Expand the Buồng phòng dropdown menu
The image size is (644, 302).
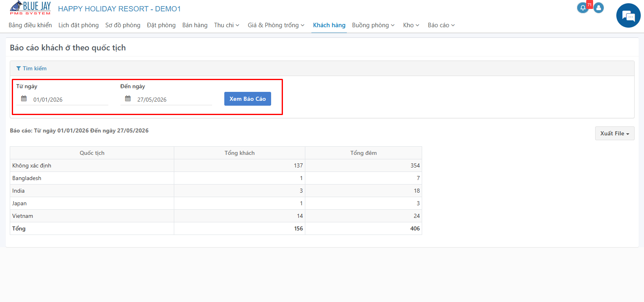point(373,25)
